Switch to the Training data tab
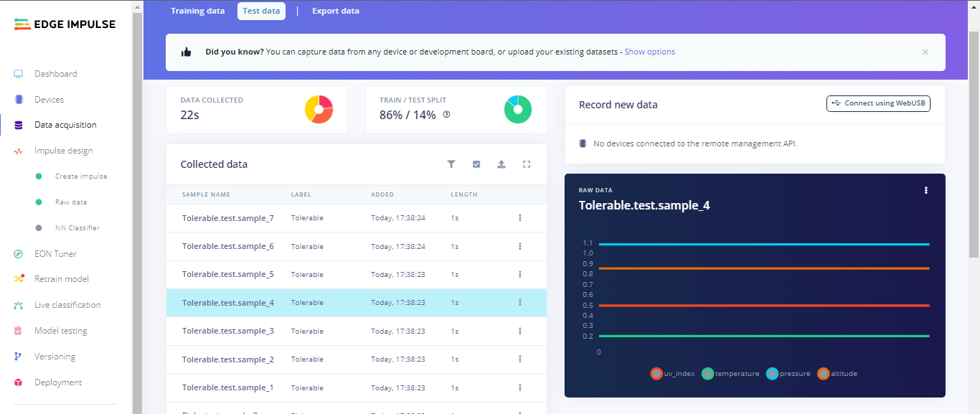Viewport: 980px width, 414px height. [198, 11]
